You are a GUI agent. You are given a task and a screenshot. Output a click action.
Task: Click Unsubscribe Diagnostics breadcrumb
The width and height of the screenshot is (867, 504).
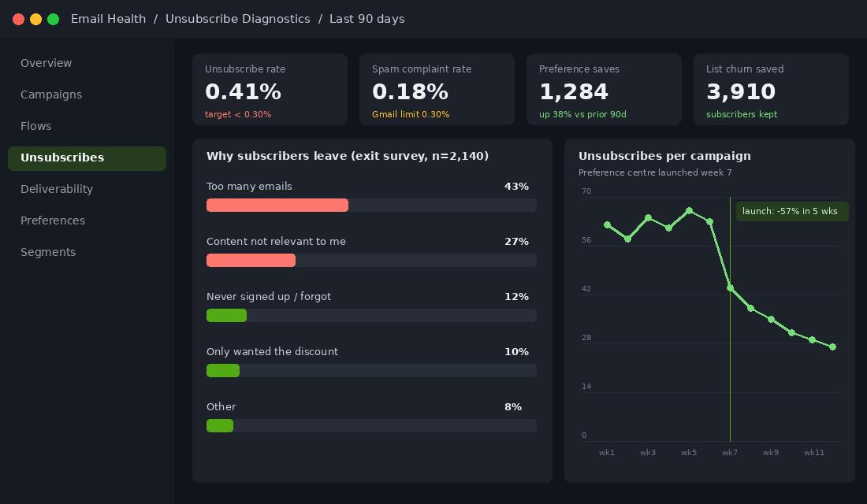(x=238, y=19)
